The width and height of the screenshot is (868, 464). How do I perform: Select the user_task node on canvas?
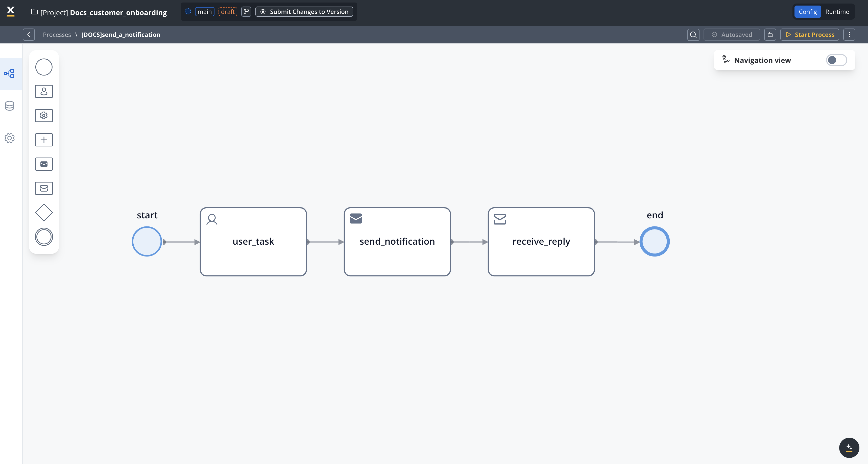[253, 242]
